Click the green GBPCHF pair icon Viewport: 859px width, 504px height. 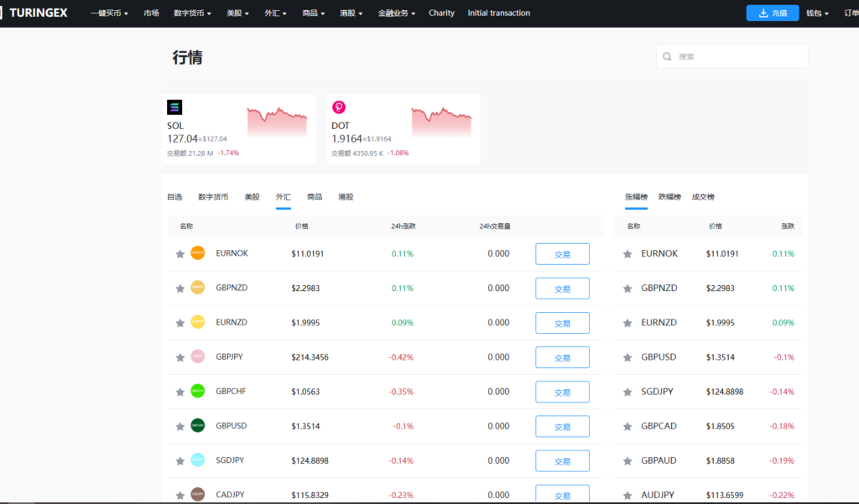[198, 392]
